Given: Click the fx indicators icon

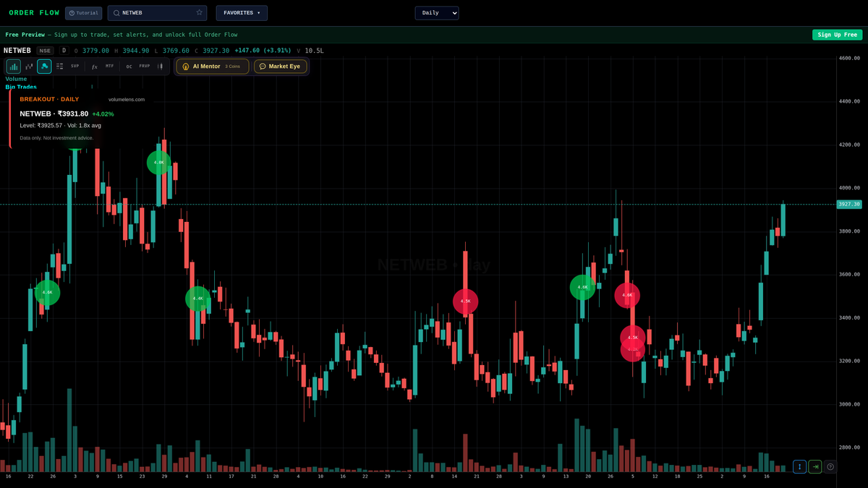Looking at the screenshot, I should click(94, 67).
